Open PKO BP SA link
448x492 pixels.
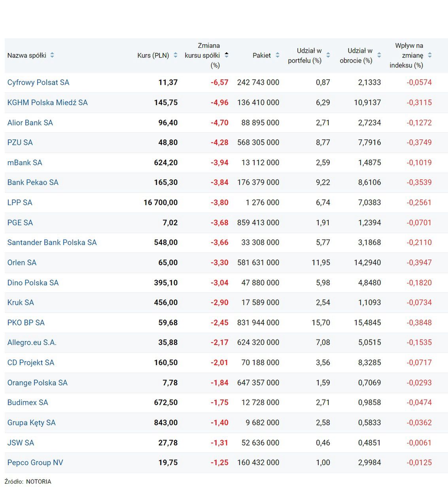click(x=26, y=323)
